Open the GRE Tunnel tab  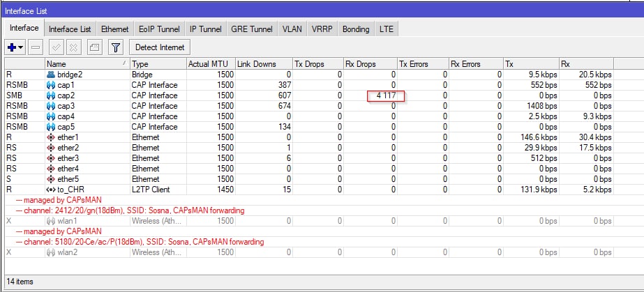(x=252, y=29)
